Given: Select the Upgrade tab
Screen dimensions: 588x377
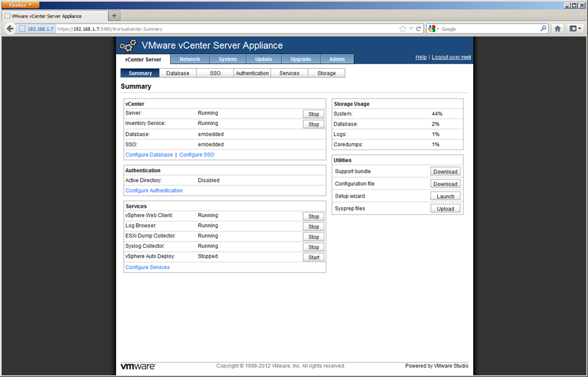Looking at the screenshot, I should click(x=300, y=59).
